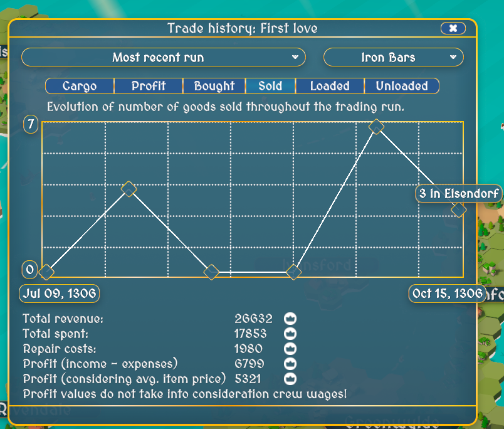504x429 pixels.
Task: Close the Trade history window
Action: tap(453, 28)
